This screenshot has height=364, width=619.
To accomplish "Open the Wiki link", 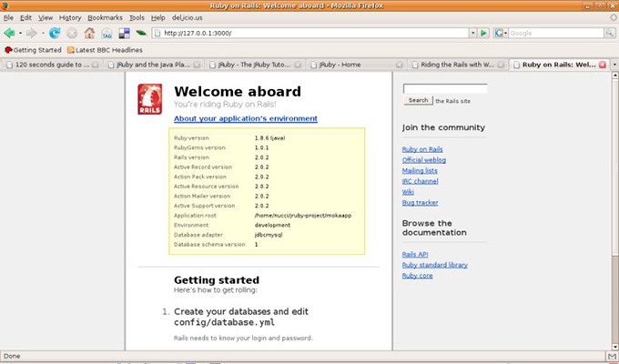I will click(408, 192).
